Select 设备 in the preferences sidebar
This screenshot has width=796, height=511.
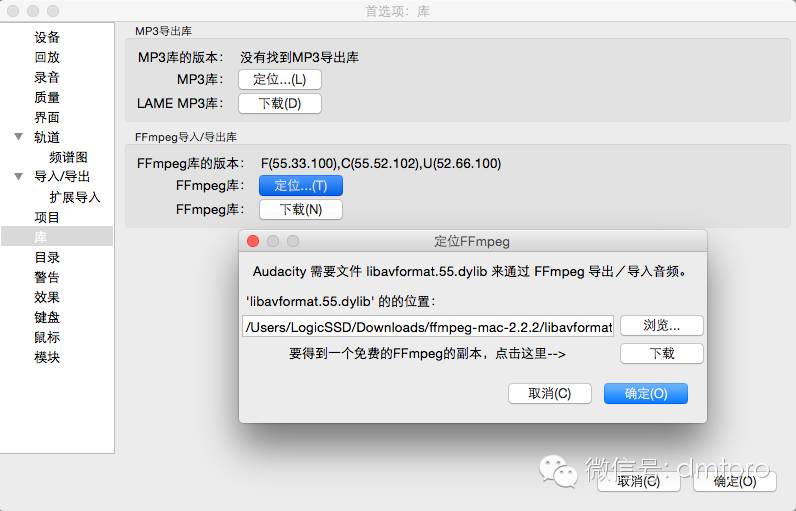[47, 37]
